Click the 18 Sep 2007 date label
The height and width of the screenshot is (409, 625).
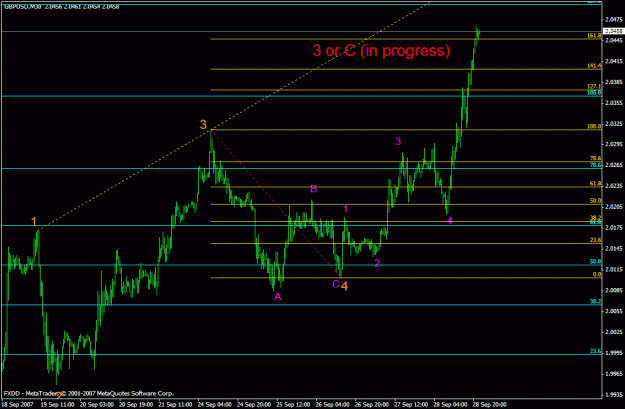[18, 404]
